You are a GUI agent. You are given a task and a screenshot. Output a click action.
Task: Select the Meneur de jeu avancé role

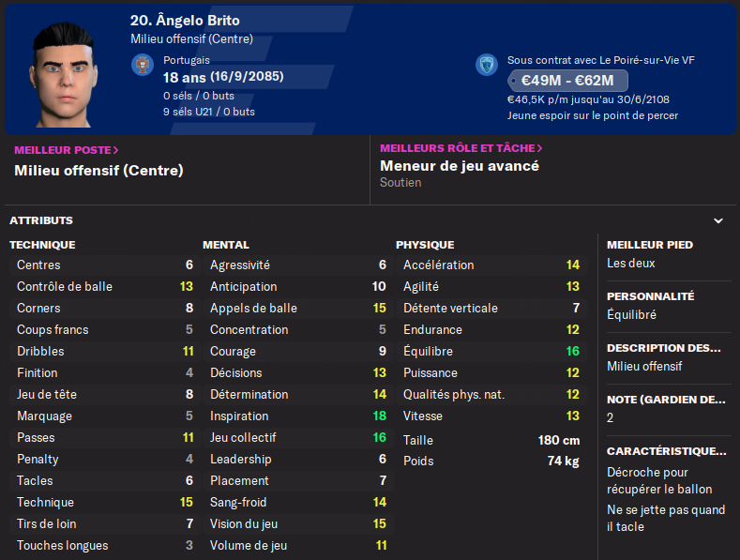460,166
